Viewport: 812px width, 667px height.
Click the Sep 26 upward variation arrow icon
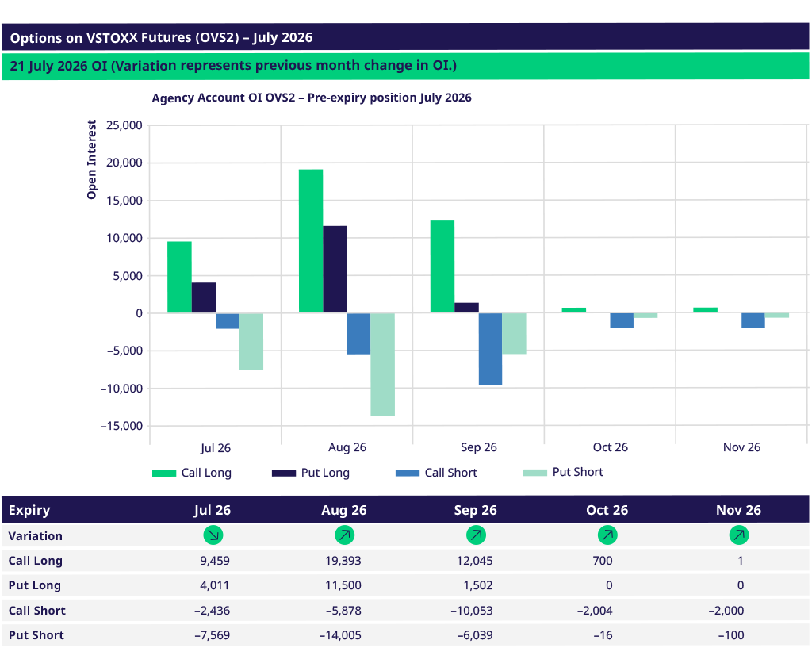pyautogui.click(x=476, y=535)
